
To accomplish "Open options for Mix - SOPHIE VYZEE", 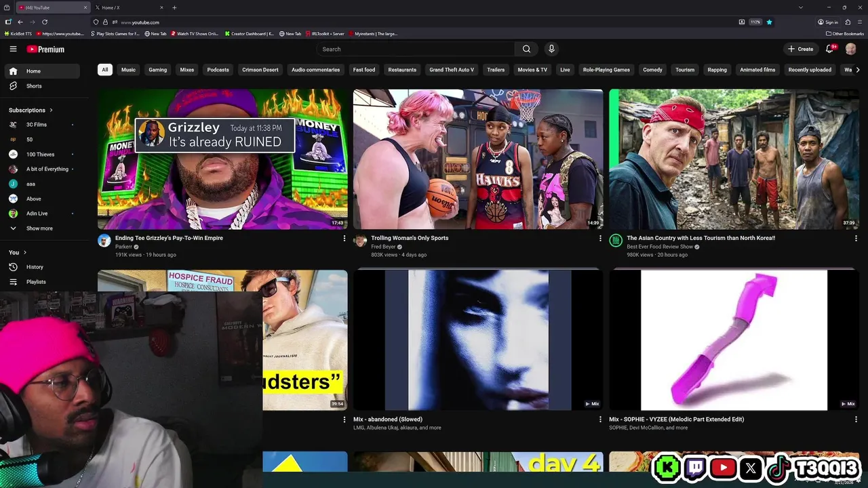I will coord(855,420).
